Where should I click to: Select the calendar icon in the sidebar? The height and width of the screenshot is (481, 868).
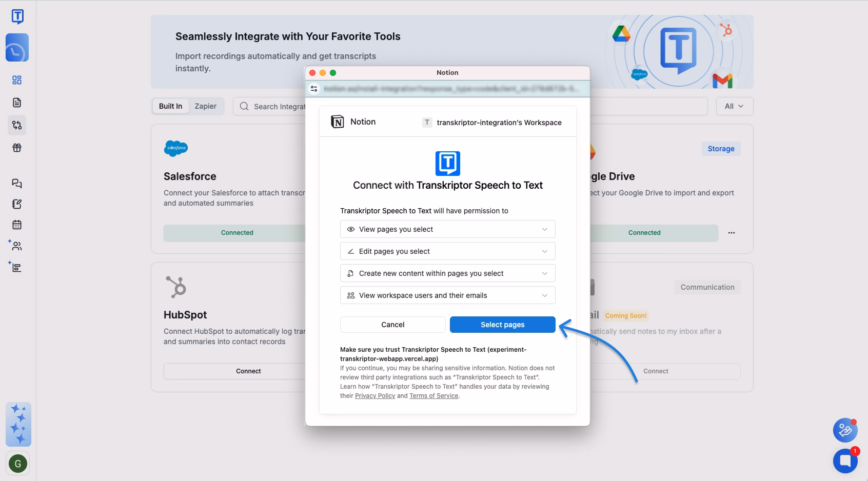(17, 225)
